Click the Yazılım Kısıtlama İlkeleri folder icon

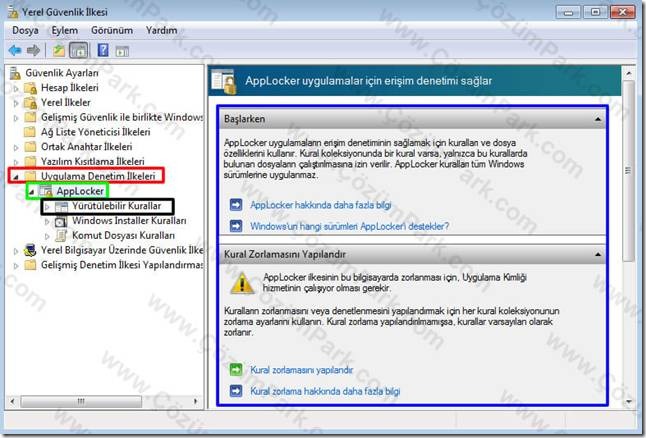pyautogui.click(x=30, y=162)
